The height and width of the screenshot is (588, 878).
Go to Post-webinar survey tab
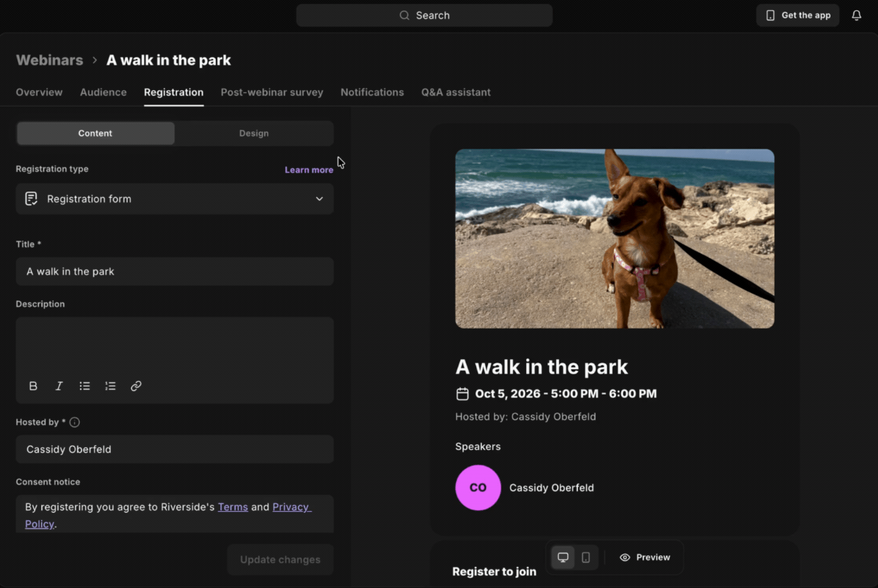[x=272, y=93]
